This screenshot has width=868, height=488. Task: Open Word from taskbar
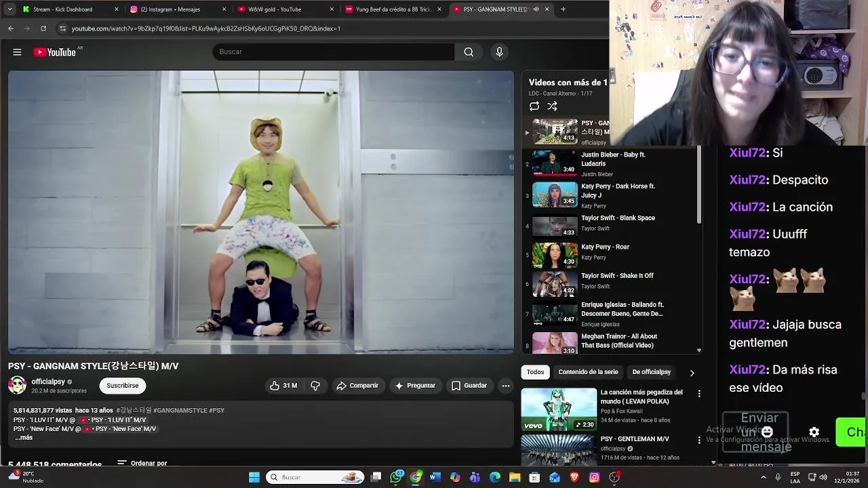(x=435, y=477)
